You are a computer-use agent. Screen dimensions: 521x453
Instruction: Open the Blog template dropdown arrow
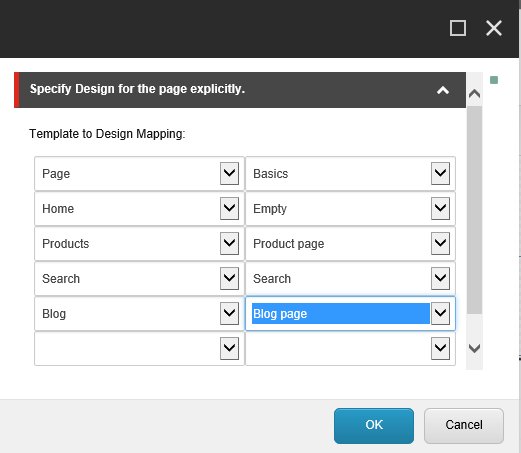click(x=229, y=313)
